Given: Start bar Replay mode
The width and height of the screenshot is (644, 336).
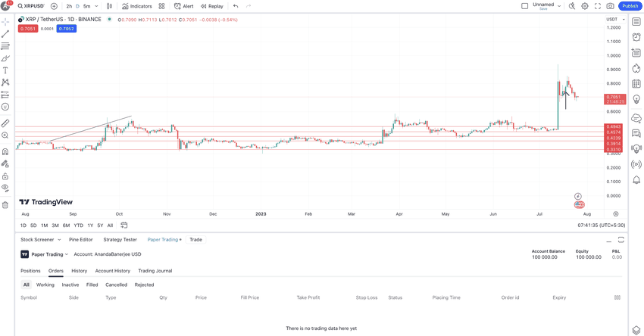Looking at the screenshot, I should [212, 6].
